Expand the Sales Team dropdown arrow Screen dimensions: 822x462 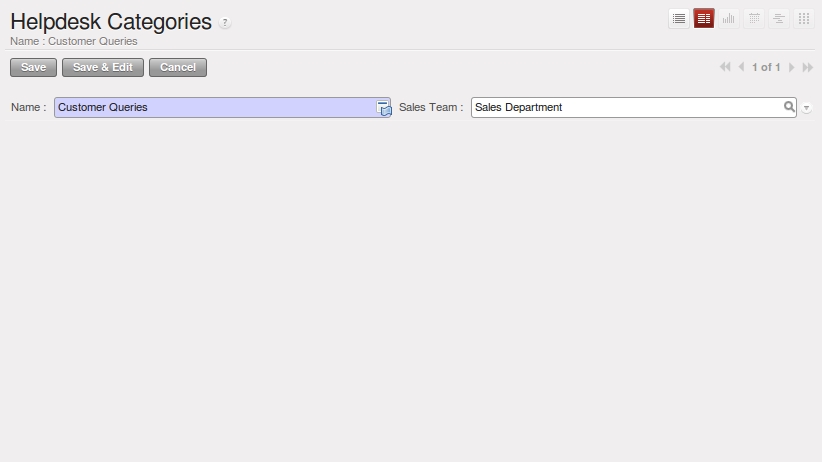(807, 108)
